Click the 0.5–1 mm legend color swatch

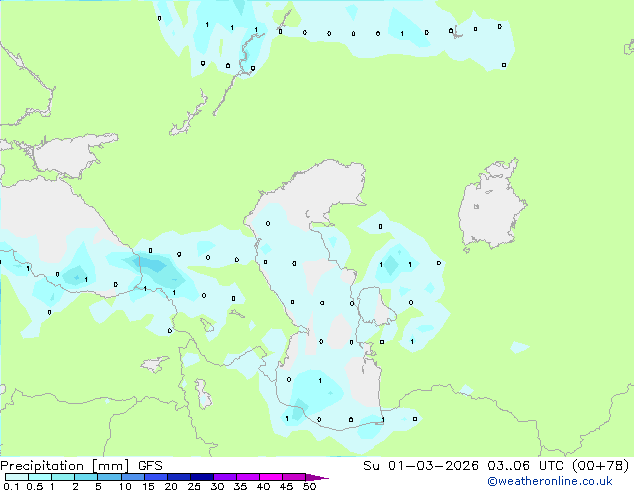click(40, 477)
